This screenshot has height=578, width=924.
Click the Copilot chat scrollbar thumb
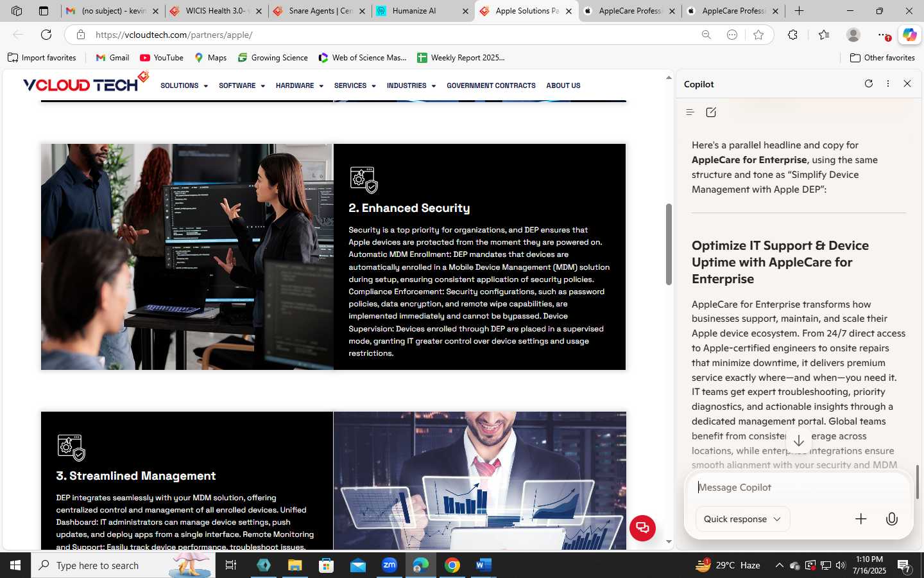[x=918, y=482]
